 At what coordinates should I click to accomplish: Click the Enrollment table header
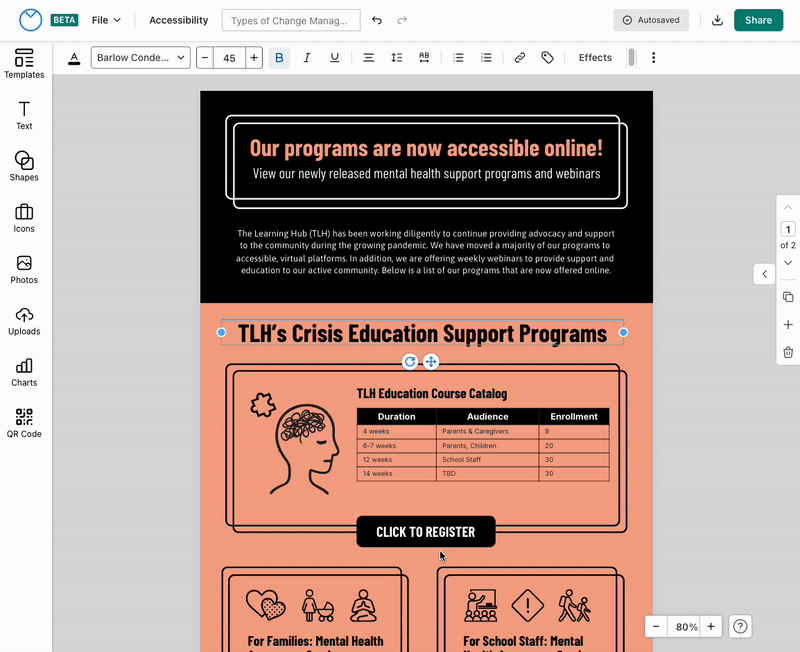pyautogui.click(x=573, y=416)
